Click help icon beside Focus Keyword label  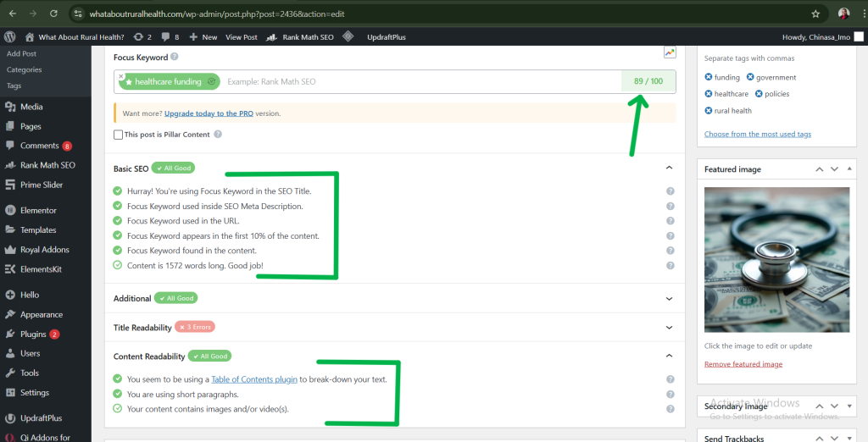pos(175,57)
